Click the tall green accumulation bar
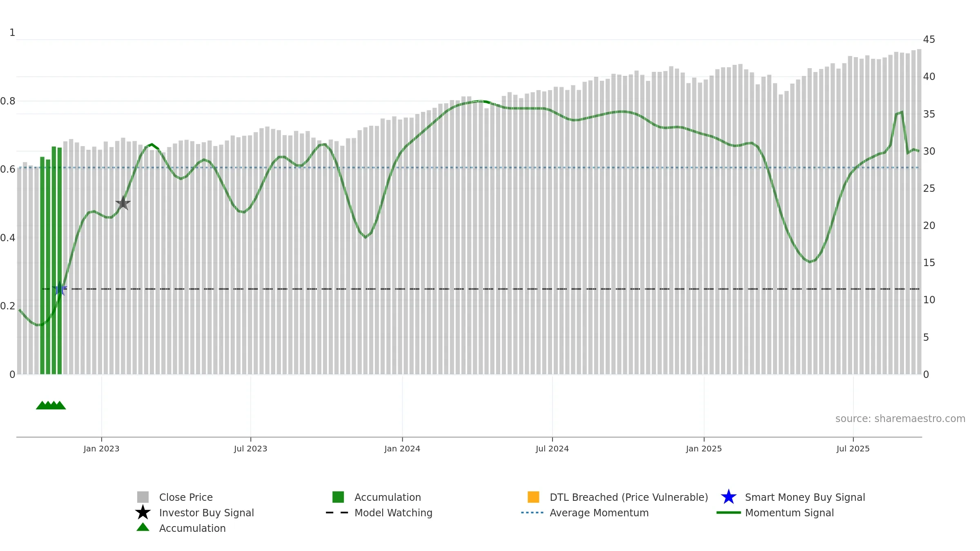 point(54,260)
